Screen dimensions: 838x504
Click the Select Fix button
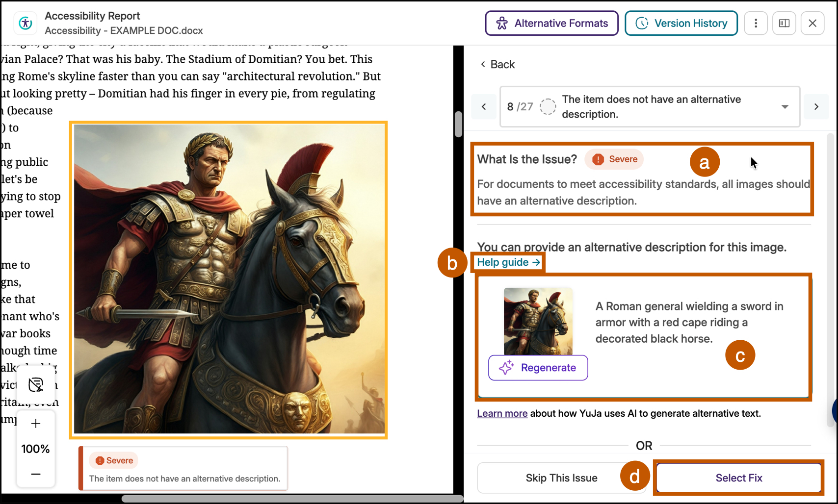[x=738, y=478]
